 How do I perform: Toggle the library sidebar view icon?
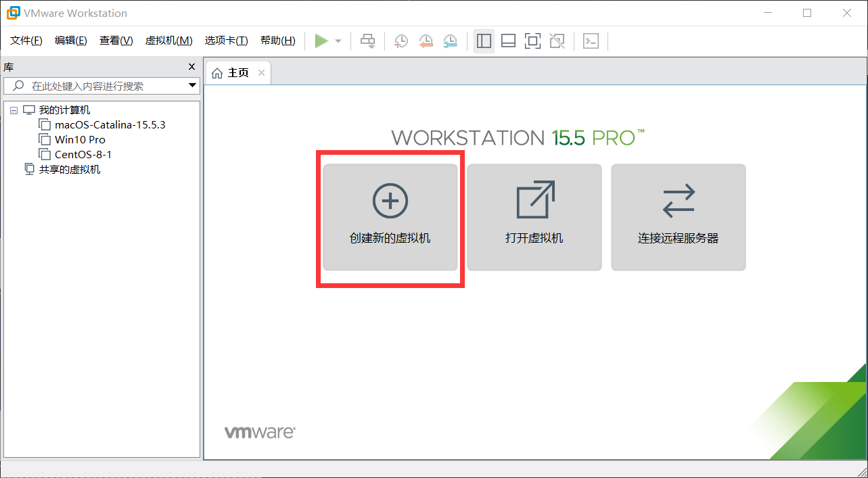[x=484, y=41]
